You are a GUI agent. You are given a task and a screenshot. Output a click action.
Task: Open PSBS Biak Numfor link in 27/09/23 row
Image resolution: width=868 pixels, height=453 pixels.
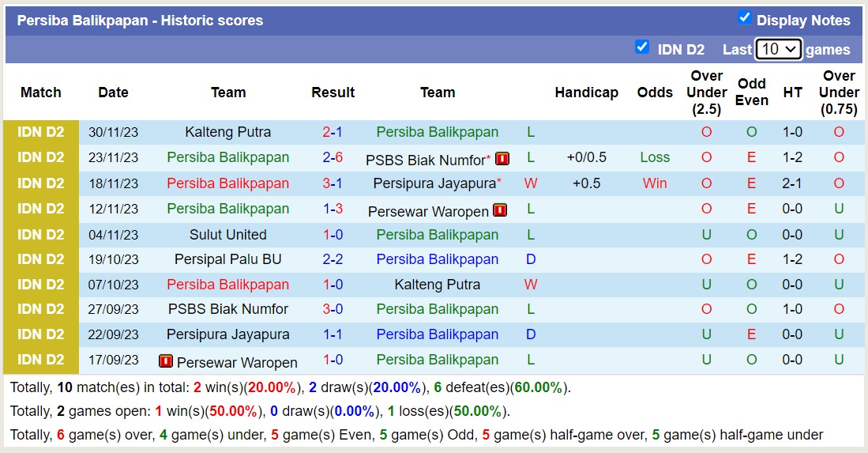click(x=228, y=309)
